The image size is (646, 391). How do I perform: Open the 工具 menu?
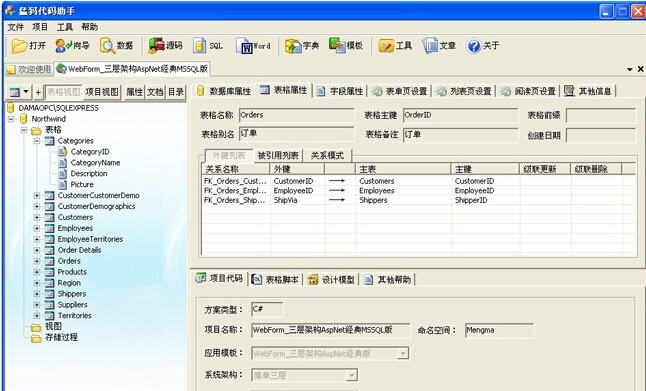[65, 27]
